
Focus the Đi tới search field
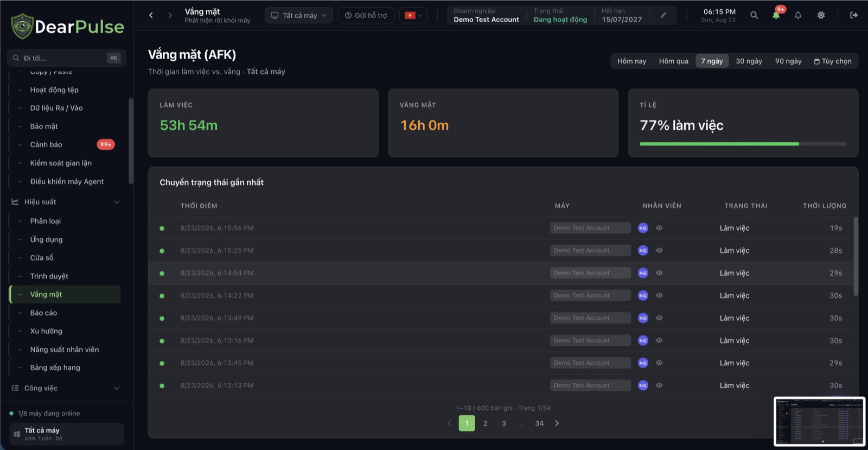(x=67, y=58)
